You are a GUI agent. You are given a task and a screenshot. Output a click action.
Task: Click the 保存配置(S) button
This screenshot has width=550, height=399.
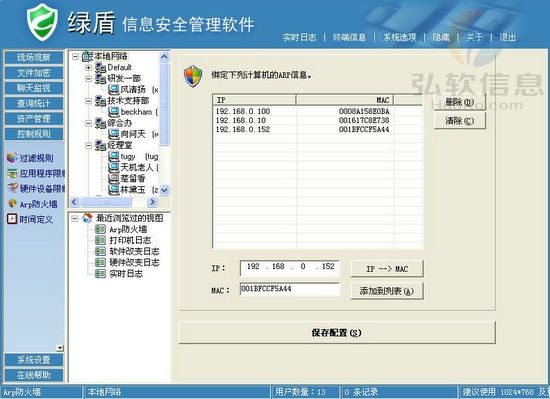(x=337, y=332)
